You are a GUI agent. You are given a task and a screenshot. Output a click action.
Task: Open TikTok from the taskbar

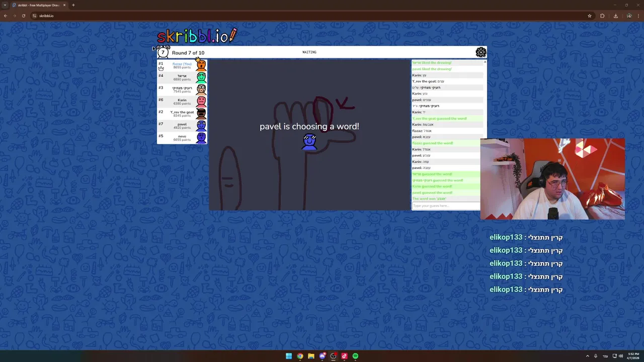point(344,356)
